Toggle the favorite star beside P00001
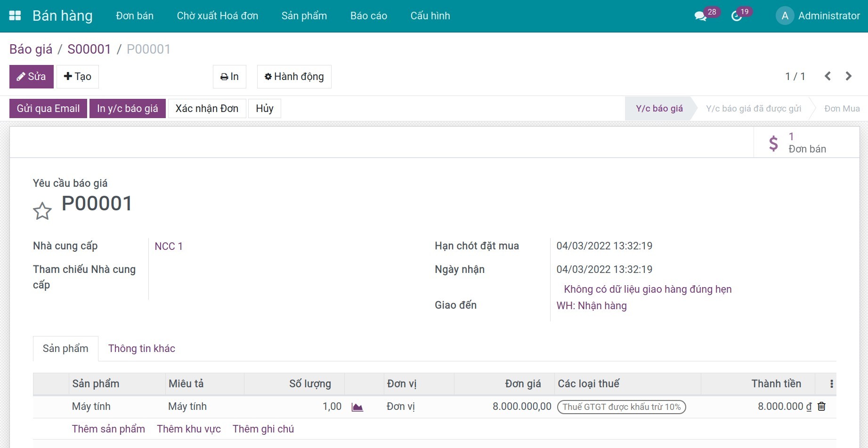 click(42, 211)
